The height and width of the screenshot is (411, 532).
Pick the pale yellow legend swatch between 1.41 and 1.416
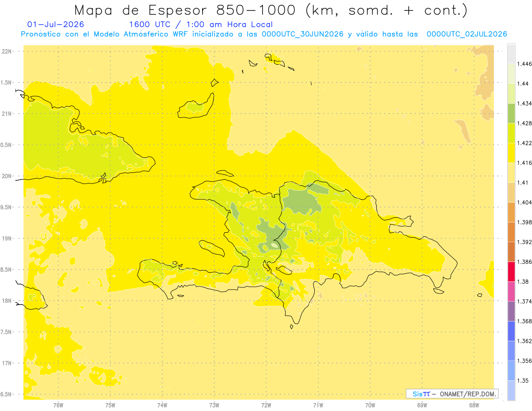pyautogui.click(x=511, y=172)
